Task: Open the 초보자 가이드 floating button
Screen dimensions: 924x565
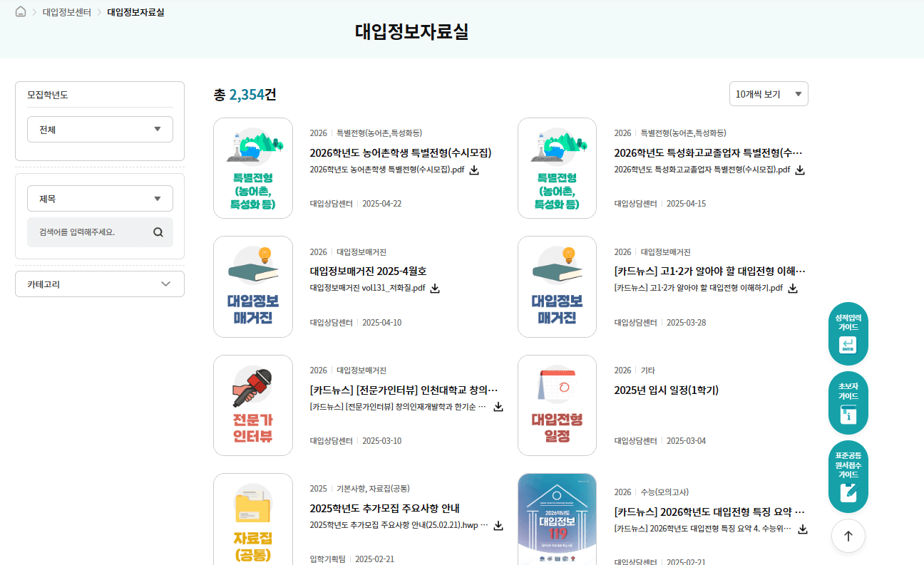Action: tap(848, 403)
